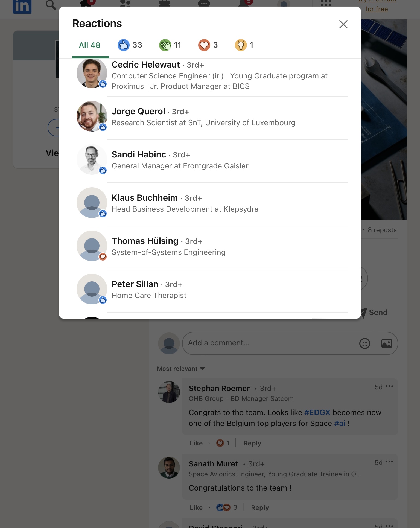Open emoji picker in comment box

pos(364,343)
